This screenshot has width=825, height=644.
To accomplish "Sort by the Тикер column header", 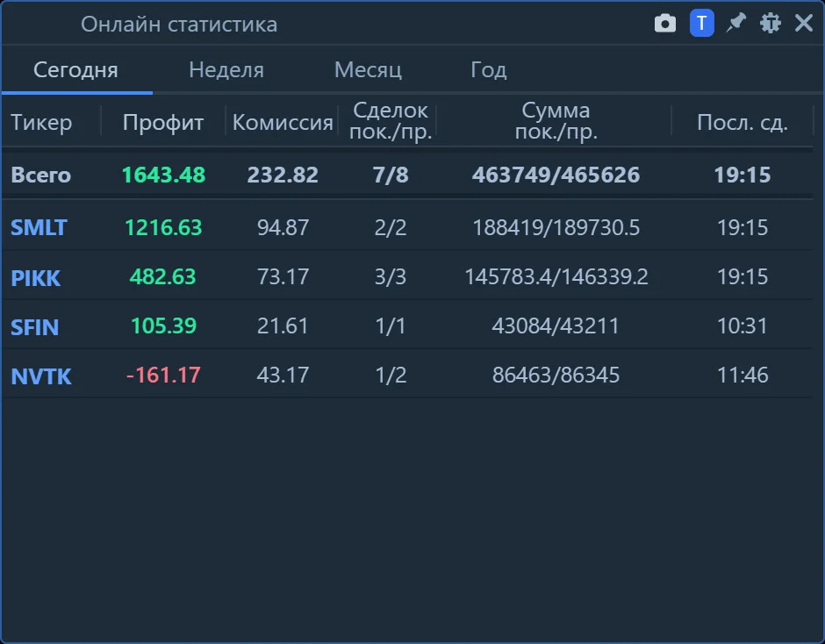I will [41, 123].
